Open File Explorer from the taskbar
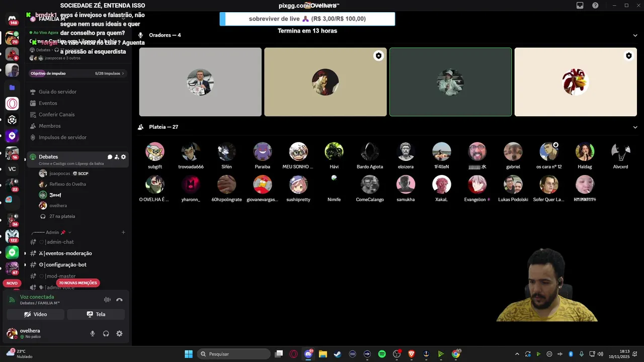Viewport: 644px width, 362px height. click(323, 354)
